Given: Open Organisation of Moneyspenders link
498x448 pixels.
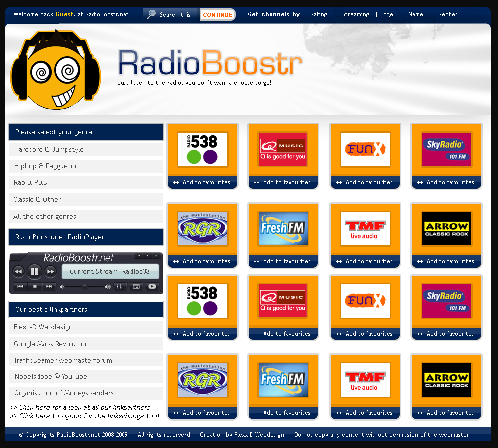Looking at the screenshot, I should [86, 393].
